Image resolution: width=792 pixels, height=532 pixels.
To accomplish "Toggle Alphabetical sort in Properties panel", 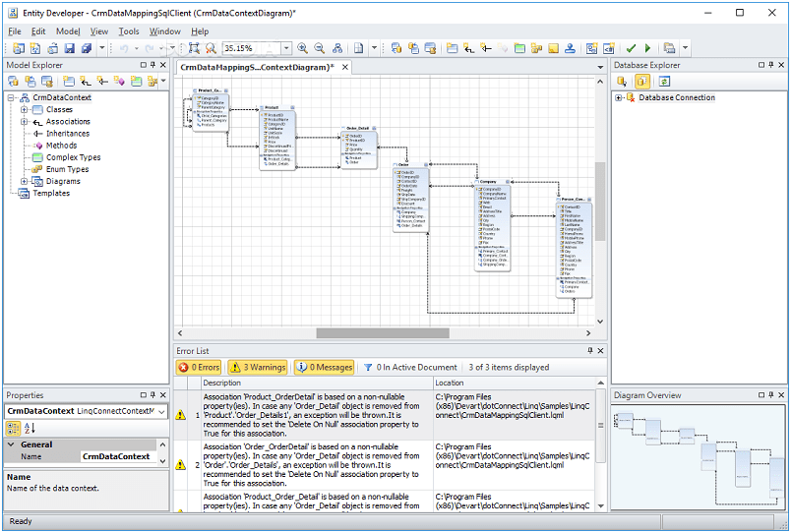I will point(30,429).
